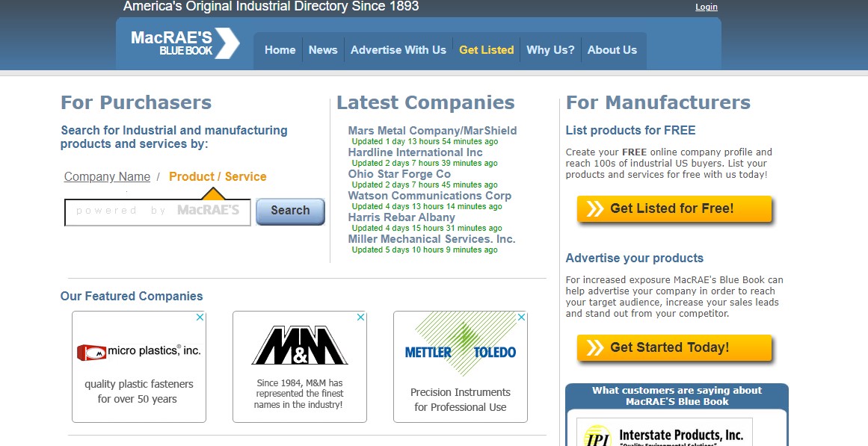This screenshot has height=446, width=868.
Task: Close the M&M ad icon
Action: click(x=360, y=318)
